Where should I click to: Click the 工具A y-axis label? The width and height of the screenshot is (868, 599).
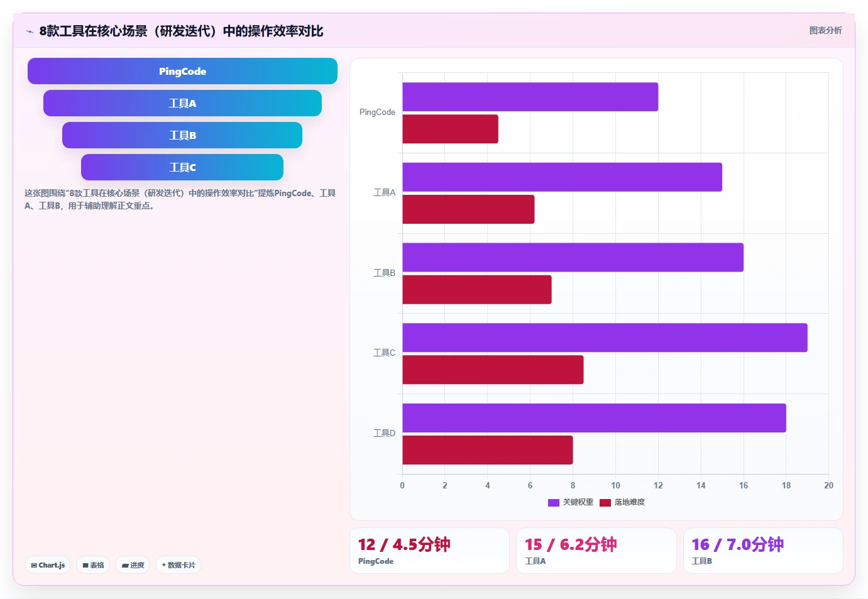(x=385, y=192)
